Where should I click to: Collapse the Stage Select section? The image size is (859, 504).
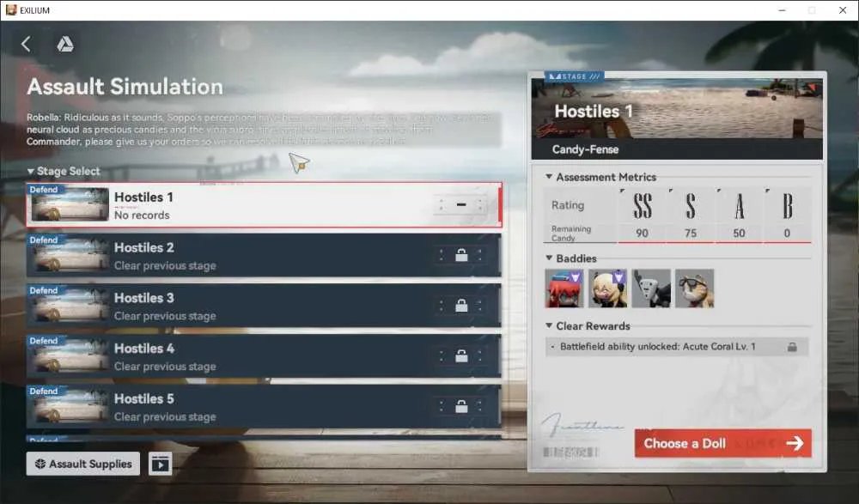pos(31,172)
